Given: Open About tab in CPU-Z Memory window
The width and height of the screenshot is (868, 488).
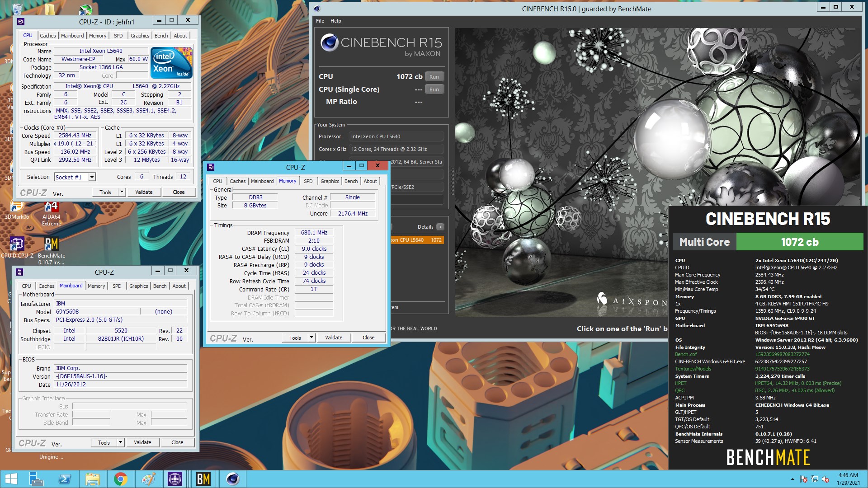Looking at the screenshot, I should pyautogui.click(x=370, y=181).
